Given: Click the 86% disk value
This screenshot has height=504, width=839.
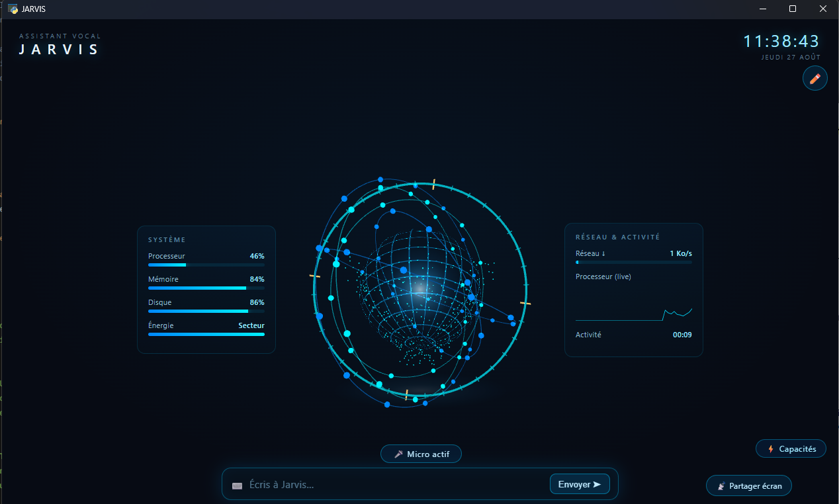Looking at the screenshot, I should pos(257,302).
